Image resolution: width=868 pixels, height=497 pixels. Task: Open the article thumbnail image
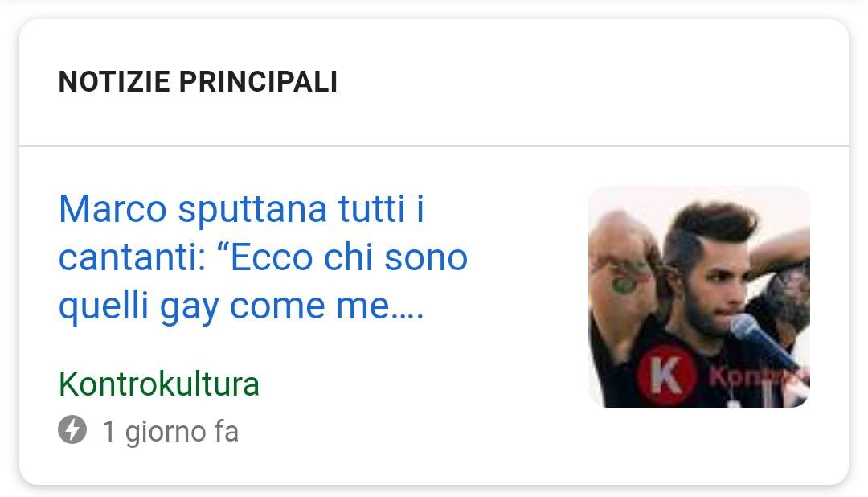pyautogui.click(x=698, y=297)
